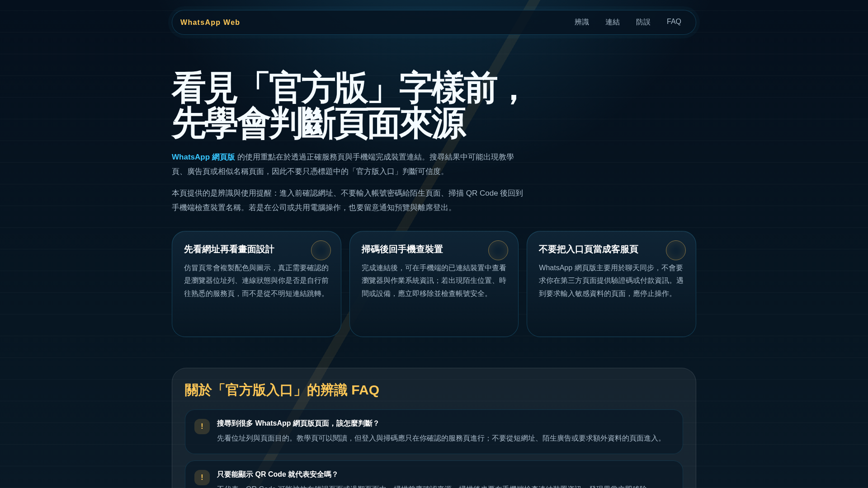Click the paragraph starting 本頁提供的是辨識與使用提醒

tap(347, 200)
